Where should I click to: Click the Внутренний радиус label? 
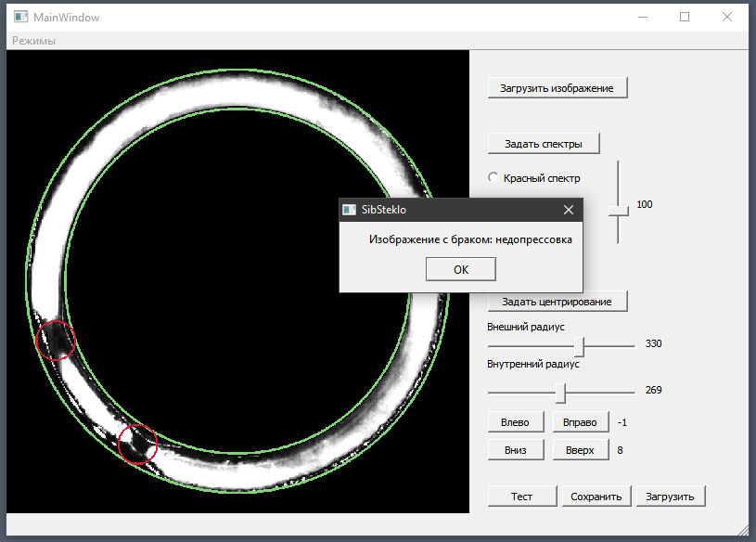(x=533, y=364)
